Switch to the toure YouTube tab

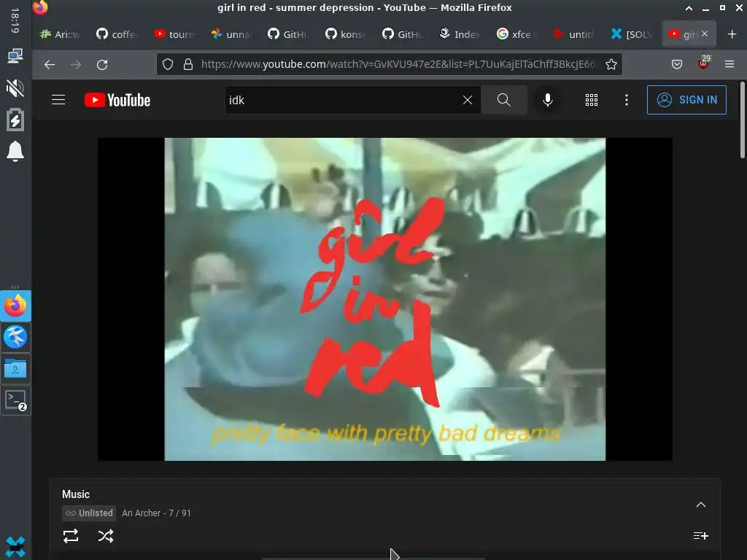pyautogui.click(x=174, y=34)
